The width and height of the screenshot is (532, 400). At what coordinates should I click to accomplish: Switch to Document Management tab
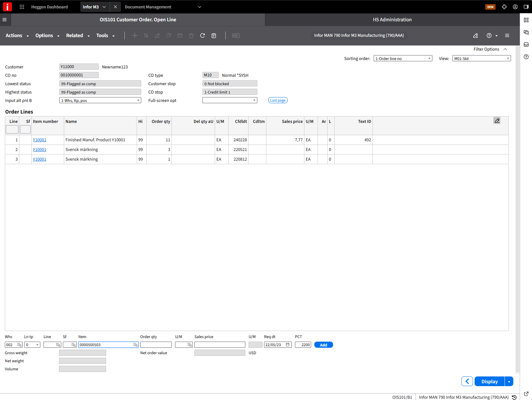tap(148, 7)
